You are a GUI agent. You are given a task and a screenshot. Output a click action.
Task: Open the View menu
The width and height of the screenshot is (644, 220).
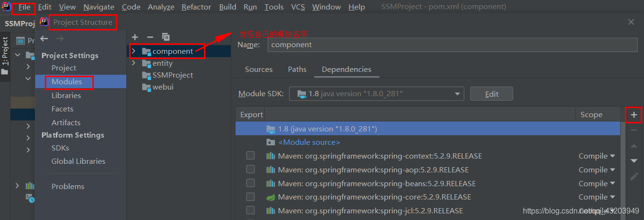coord(67,7)
